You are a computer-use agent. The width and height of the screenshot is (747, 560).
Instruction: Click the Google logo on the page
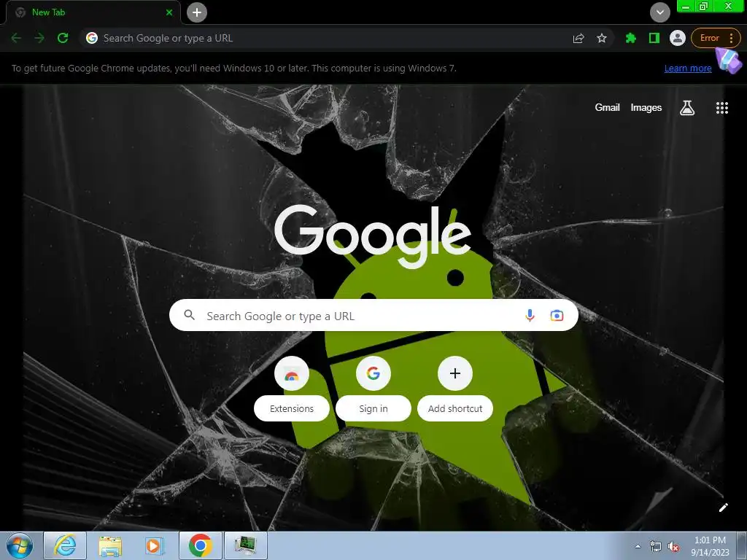coord(373,237)
